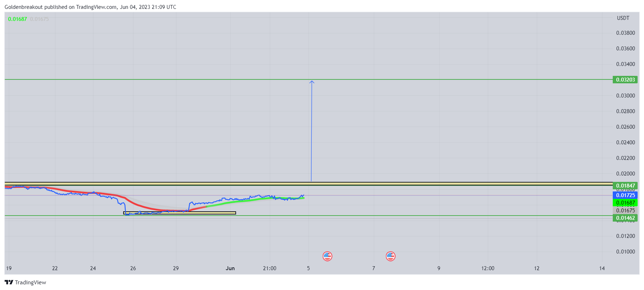Click the 0.02400 price axis tick
Screen dimensions: 644x290
pyautogui.click(x=626, y=143)
